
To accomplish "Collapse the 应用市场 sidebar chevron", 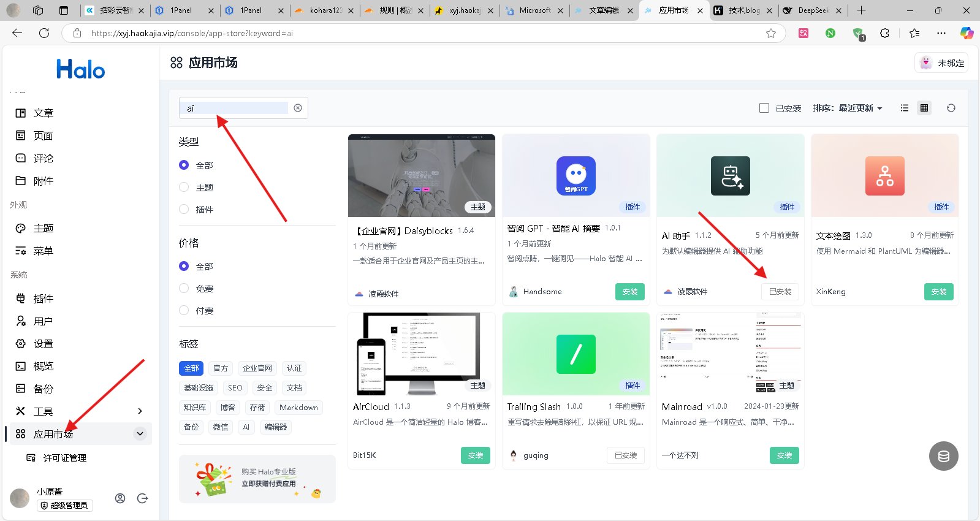I will coord(140,434).
